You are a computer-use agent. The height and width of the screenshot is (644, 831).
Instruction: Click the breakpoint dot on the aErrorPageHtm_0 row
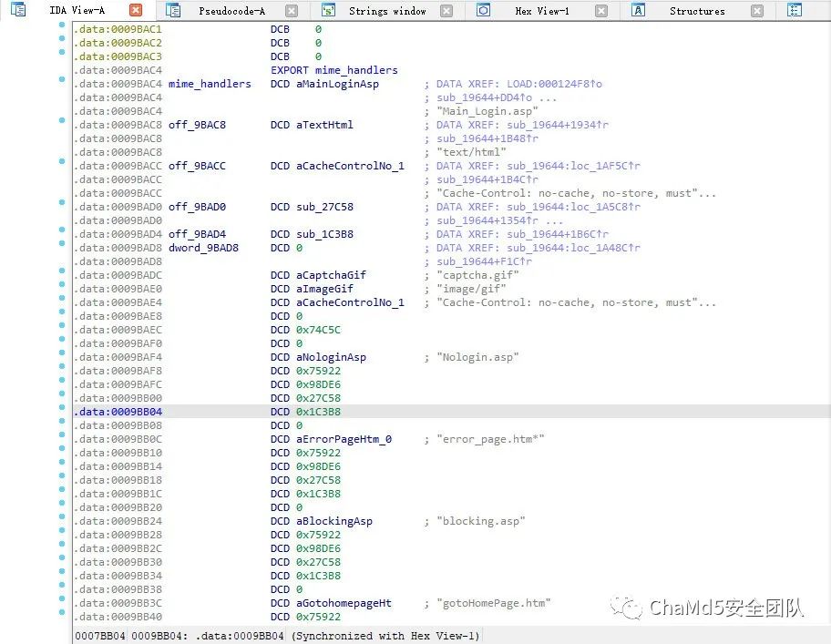(x=62, y=434)
